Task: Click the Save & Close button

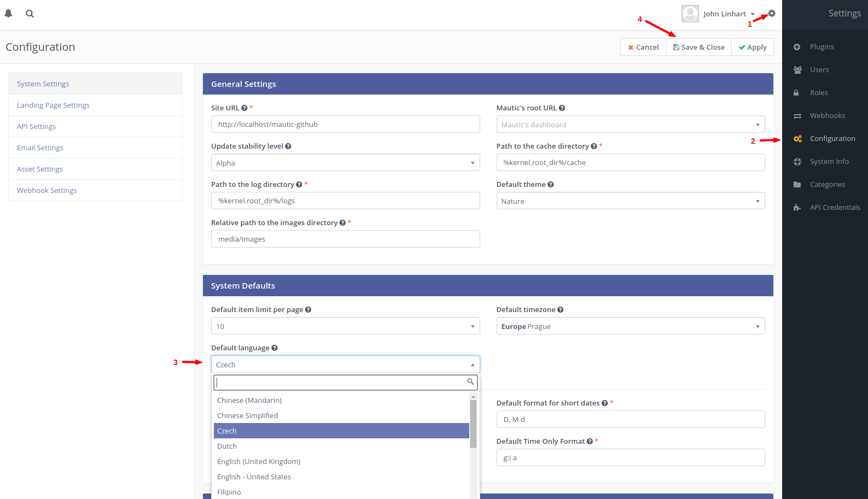Action: click(698, 47)
